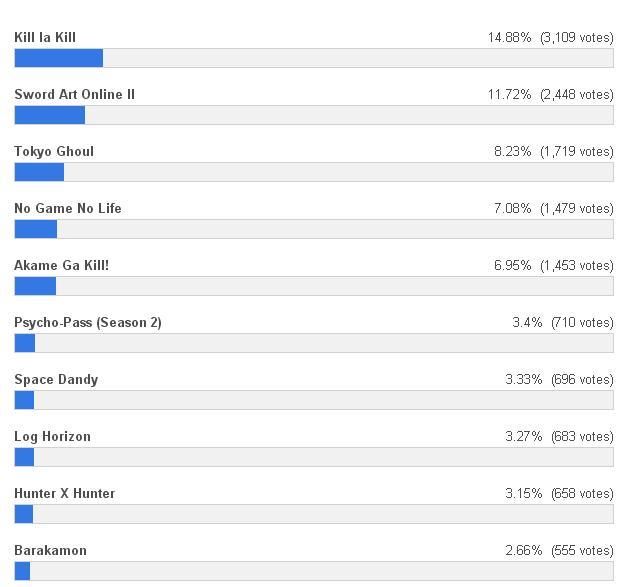Click the 555 votes count text
627x587 pixels.
tap(582, 551)
